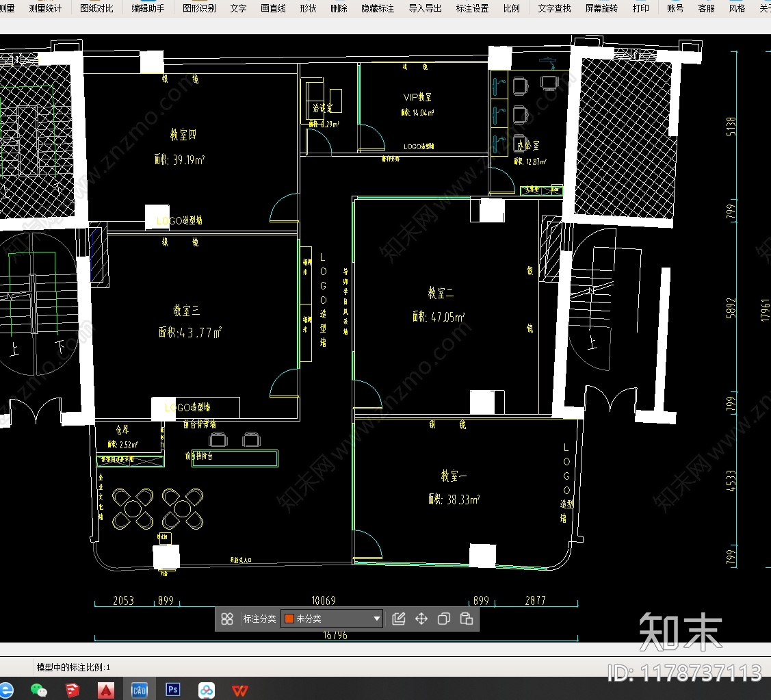Click the 4533 vertical dimension
The width and height of the screenshot is (771, 700).
pyautogui.click(x=732, y=480)
